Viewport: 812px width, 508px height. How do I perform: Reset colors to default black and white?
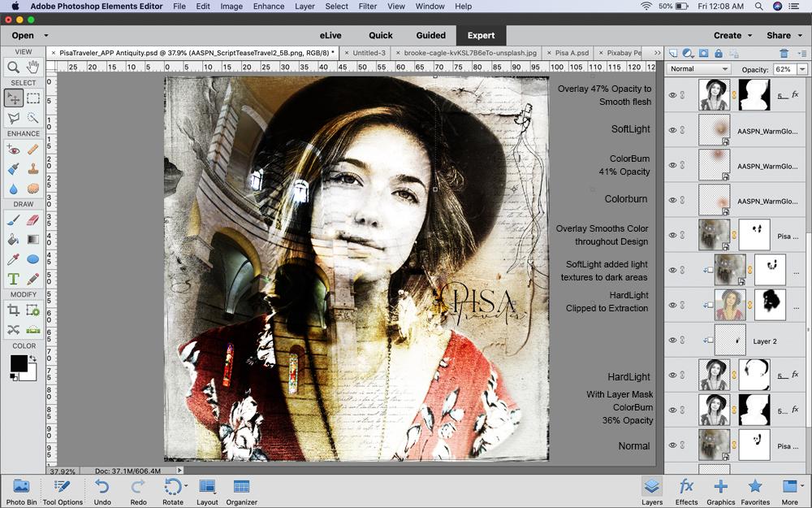click(13, 377)
